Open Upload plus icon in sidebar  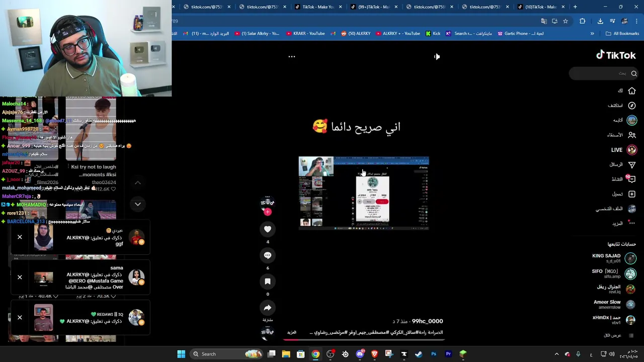(632, 194)
